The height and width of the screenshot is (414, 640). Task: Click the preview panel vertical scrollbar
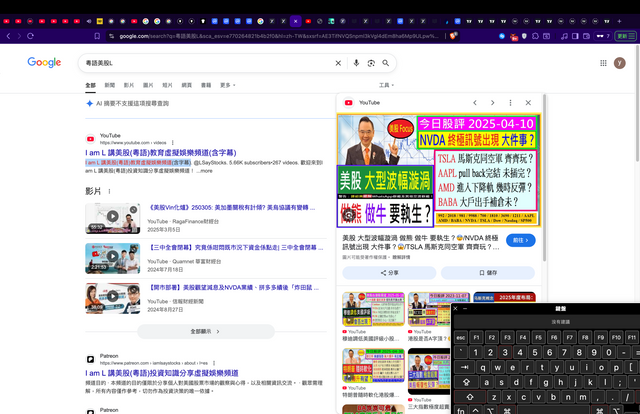tap(544, 178)
